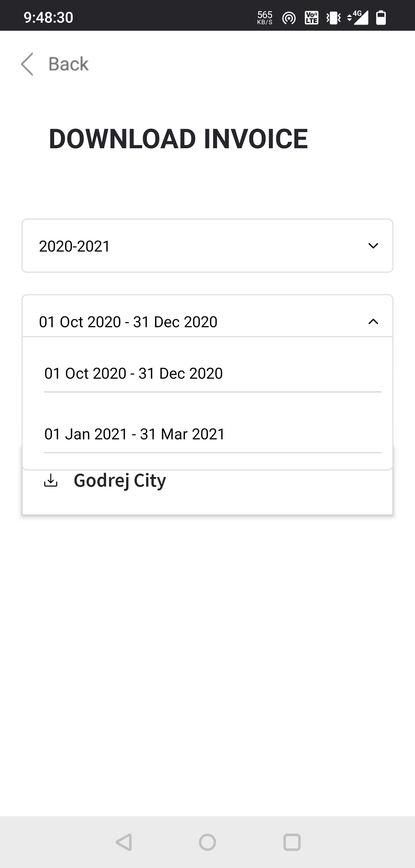
Task: Tap the back arrow chevron icon
Action: [27, 64]
